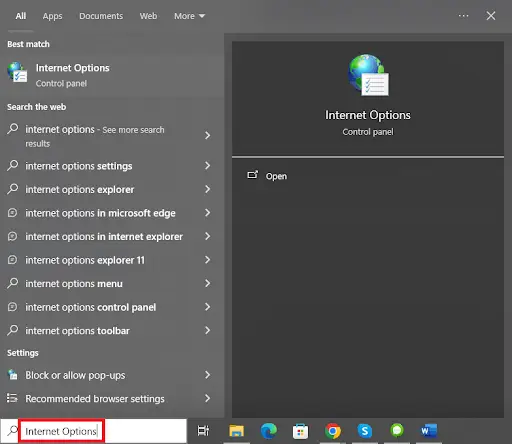This screenshot has height=444, width=512.
Task: Expand arrow for 'internet options control panel'
Action: tap(207, 307)
